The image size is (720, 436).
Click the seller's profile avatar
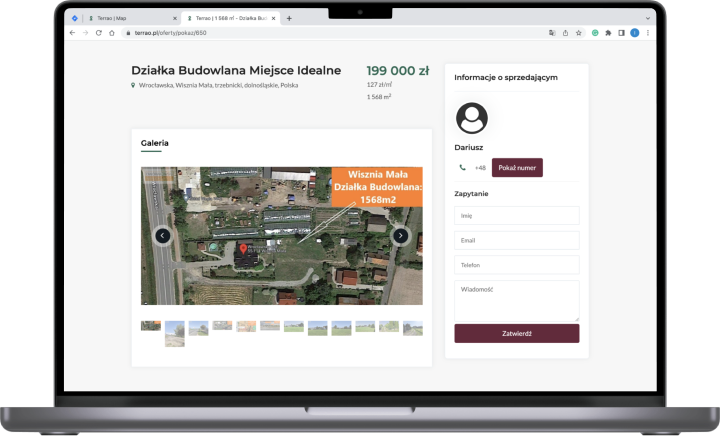(x=472, y=118)
